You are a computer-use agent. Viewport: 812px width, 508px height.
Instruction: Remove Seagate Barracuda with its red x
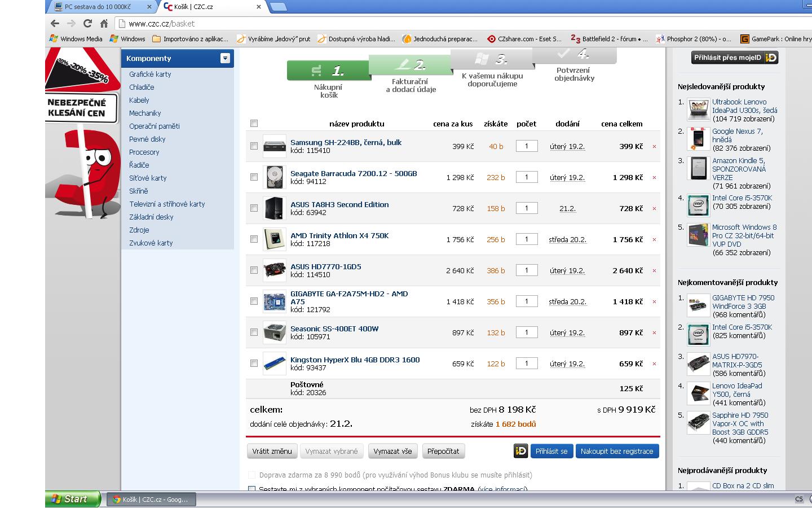(x=654, y=178)
